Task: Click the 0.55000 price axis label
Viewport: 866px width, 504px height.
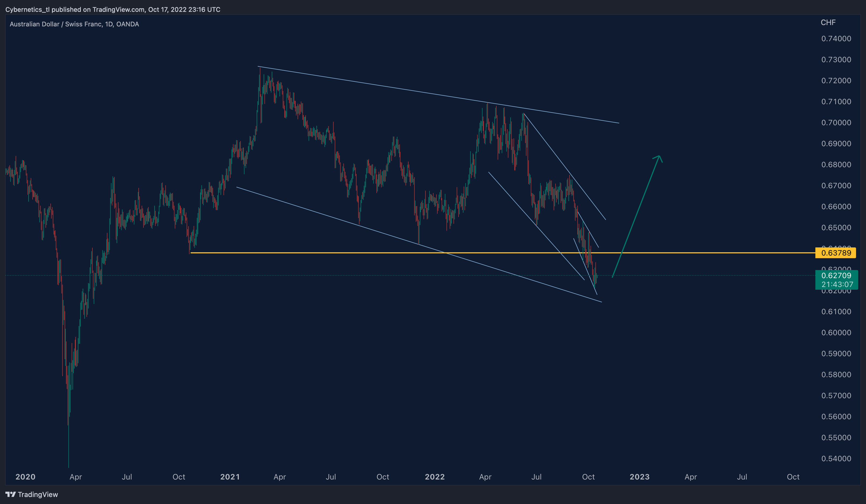Action: pyautogui.click(x=836, y=437)
